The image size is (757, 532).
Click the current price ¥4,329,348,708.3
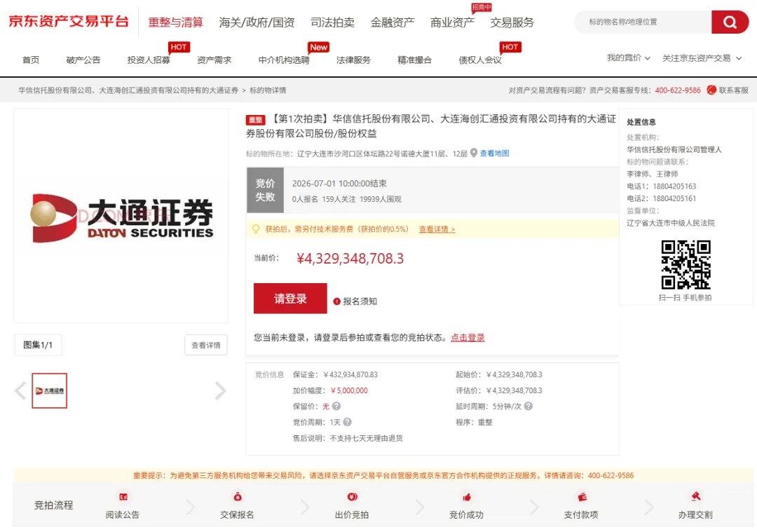[x=350, y=258]
